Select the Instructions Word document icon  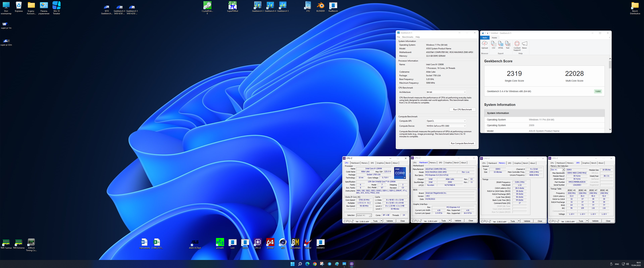pos(145,244)
